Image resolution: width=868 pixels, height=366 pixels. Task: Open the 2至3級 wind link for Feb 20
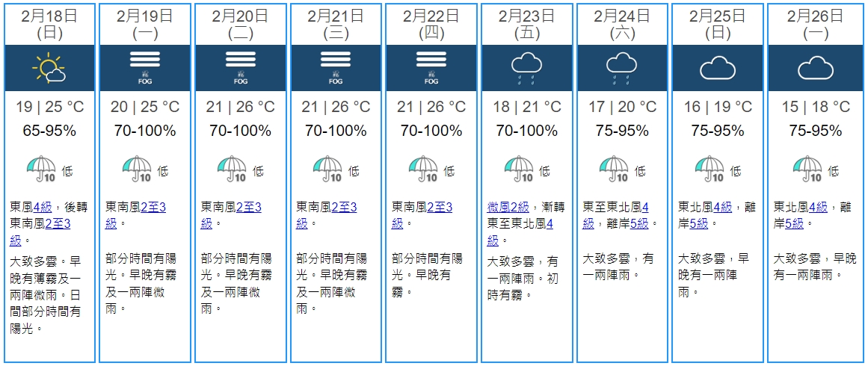point(247,207)
